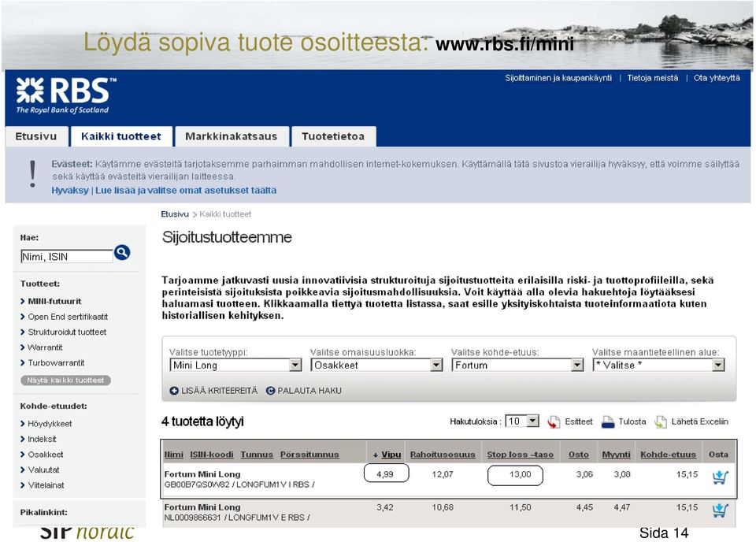Sort table by ISIN-koodi column
756x542 pixels.
point(212,455)
